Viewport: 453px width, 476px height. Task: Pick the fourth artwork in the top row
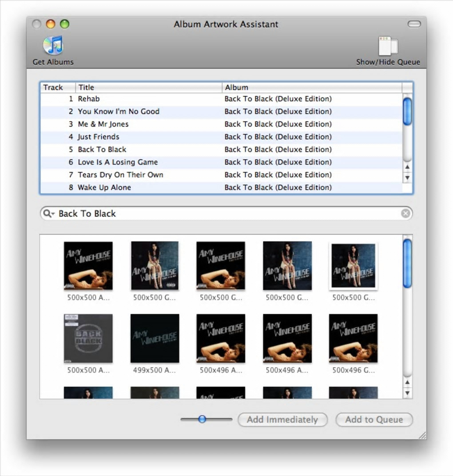(x=287, y=266)
